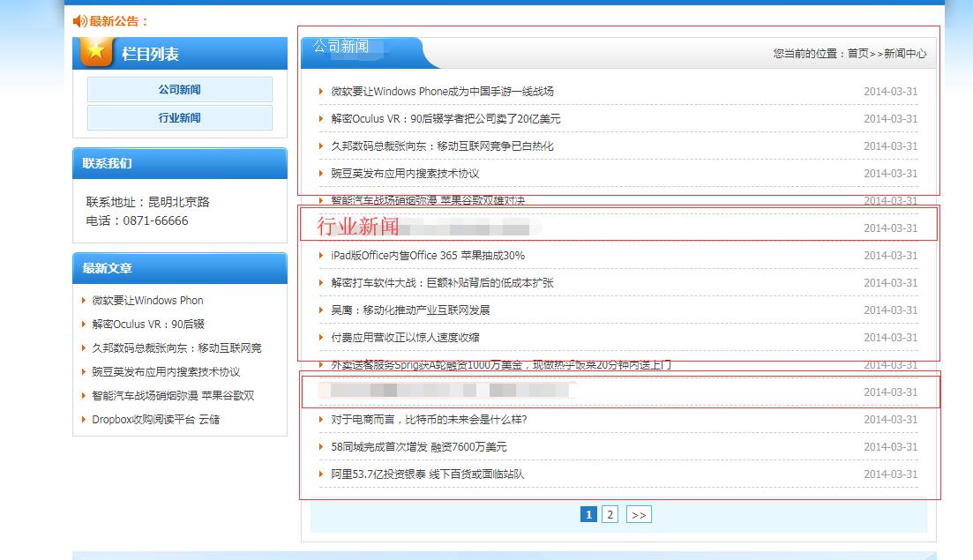This screenshot has width=973, height=560.
Task: Click the >> next page button
Action: (x=639, y=515)
